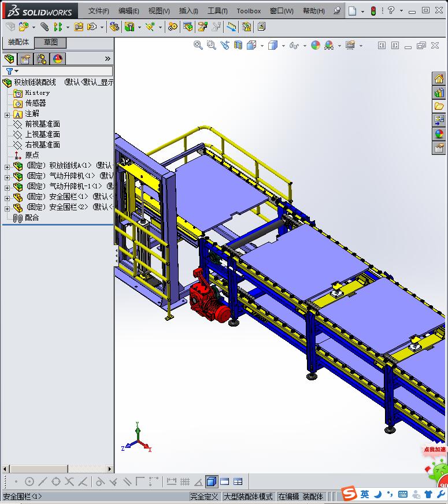Viewport: 448px width, 504px height.
Task: Open the 视图(V) menu
Action: 159,11
